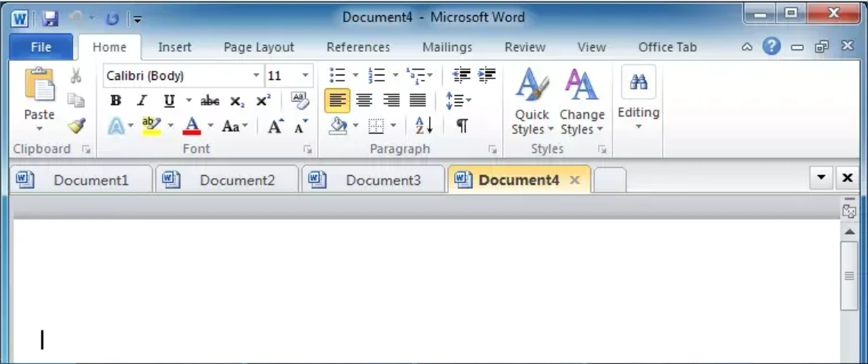This screenshot has width=868, height=364.
Task: Open the Font dialog launcher
Action: [308, 149]
